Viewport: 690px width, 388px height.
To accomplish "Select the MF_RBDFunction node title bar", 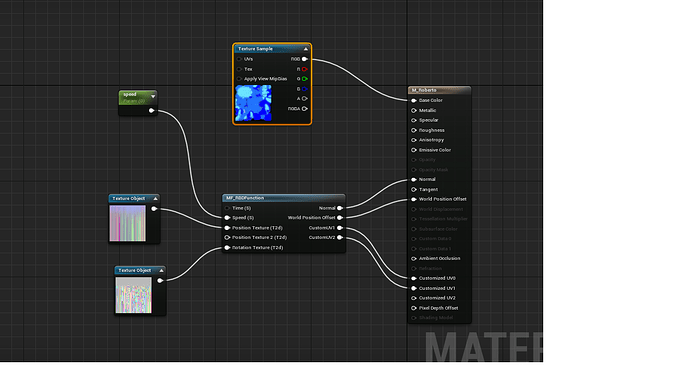I will (x=283, y=198).
